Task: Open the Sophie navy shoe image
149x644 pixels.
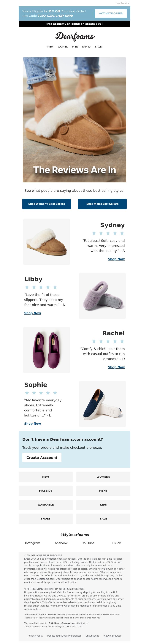Action: [102, 404]
